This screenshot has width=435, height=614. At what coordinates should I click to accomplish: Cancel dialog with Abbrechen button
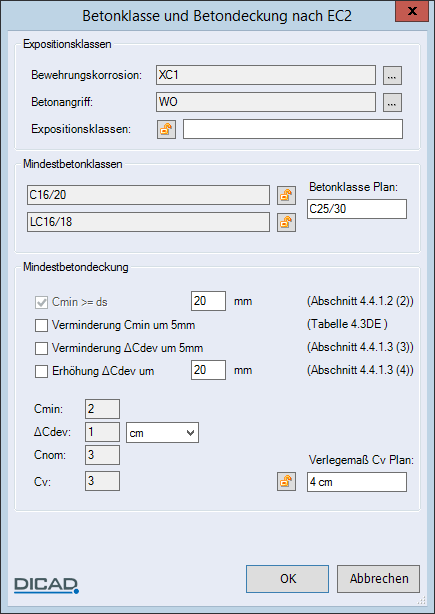(378, 579)
